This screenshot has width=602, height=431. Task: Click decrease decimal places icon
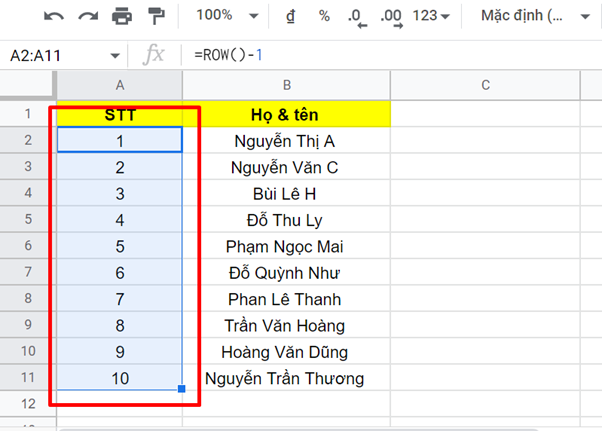point(357,18)
